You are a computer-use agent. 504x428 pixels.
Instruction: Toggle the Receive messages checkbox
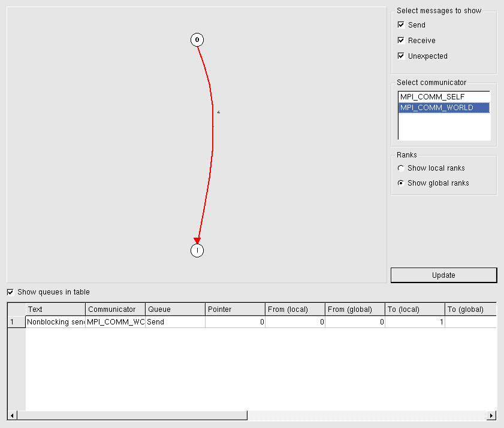click(401, 41)
